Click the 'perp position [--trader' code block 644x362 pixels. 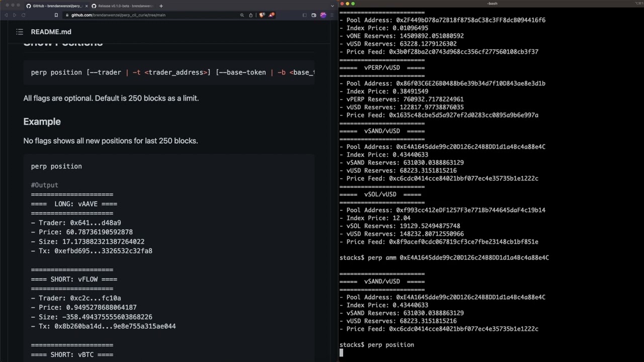pyautogui.click(x=169, y=72)
